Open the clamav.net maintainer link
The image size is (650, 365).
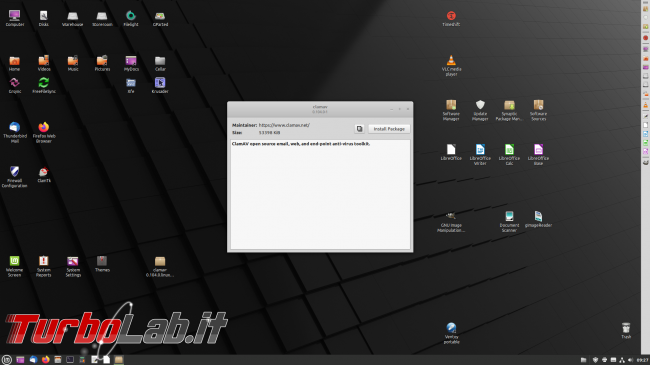pos(284,125)
